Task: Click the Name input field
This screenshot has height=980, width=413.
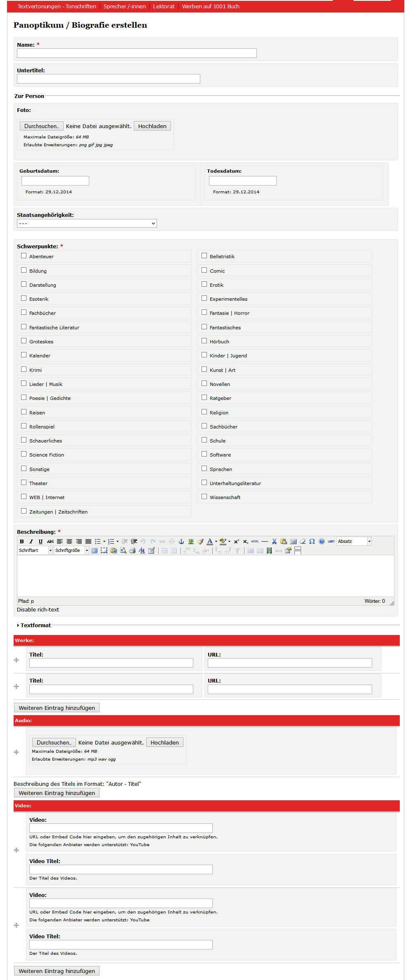Action: (137, 53)
